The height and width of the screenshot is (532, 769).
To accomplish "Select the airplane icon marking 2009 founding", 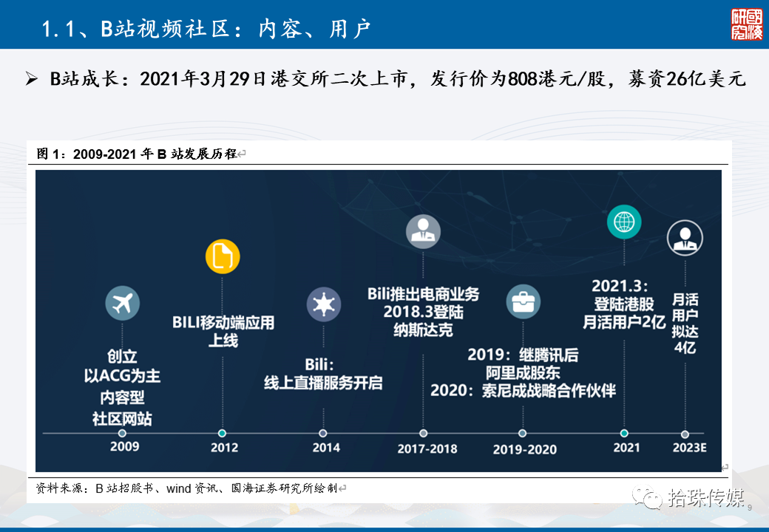I will pos(122,303).
